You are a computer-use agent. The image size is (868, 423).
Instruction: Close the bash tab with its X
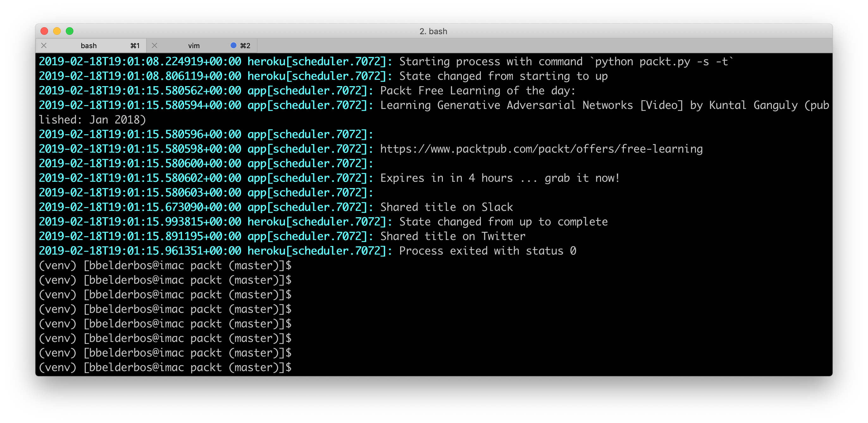coord(44,46)
